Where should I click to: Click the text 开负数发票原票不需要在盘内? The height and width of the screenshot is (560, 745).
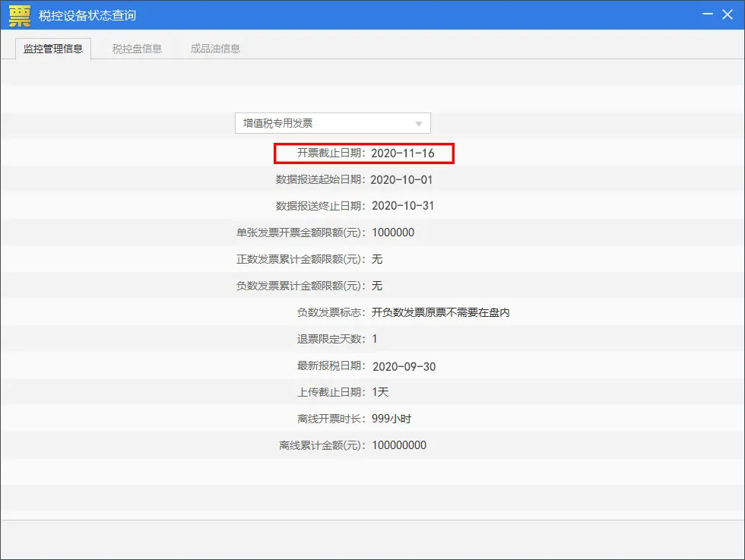click(x=440, y=312)
